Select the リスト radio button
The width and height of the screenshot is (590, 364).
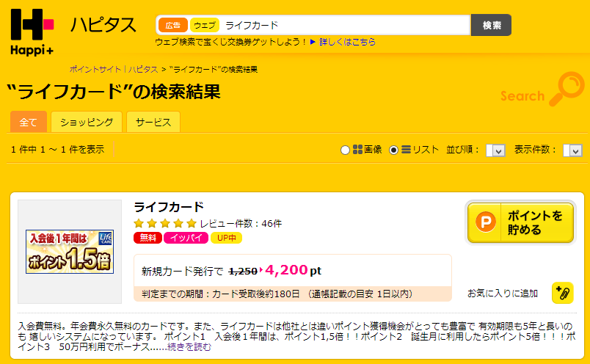point(393,150)
